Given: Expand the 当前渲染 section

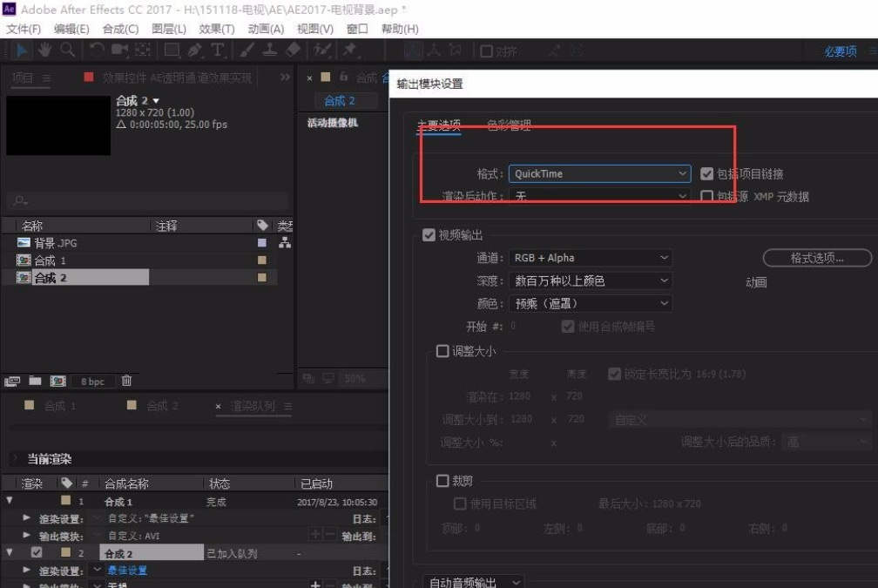Looking at the screenshot, I should point(15,458).
